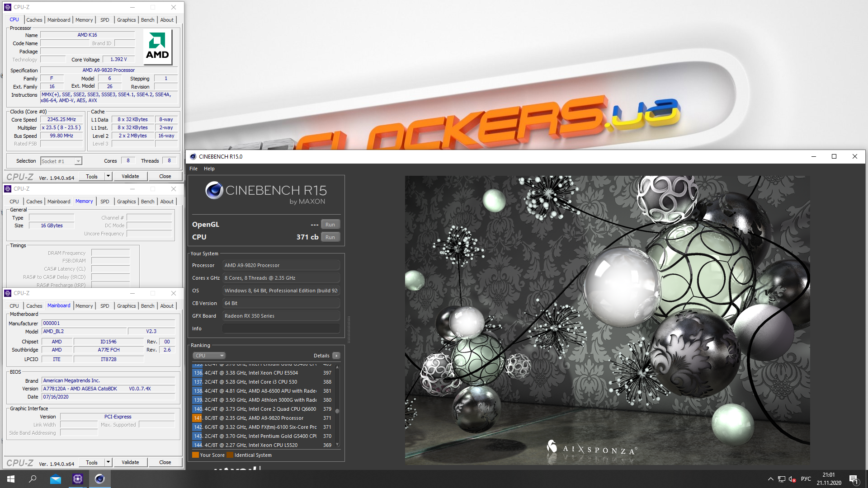Open the CPU ranking type dropdown
The height and width of the screenshot is (488, 868).
(x=208, y=356)
